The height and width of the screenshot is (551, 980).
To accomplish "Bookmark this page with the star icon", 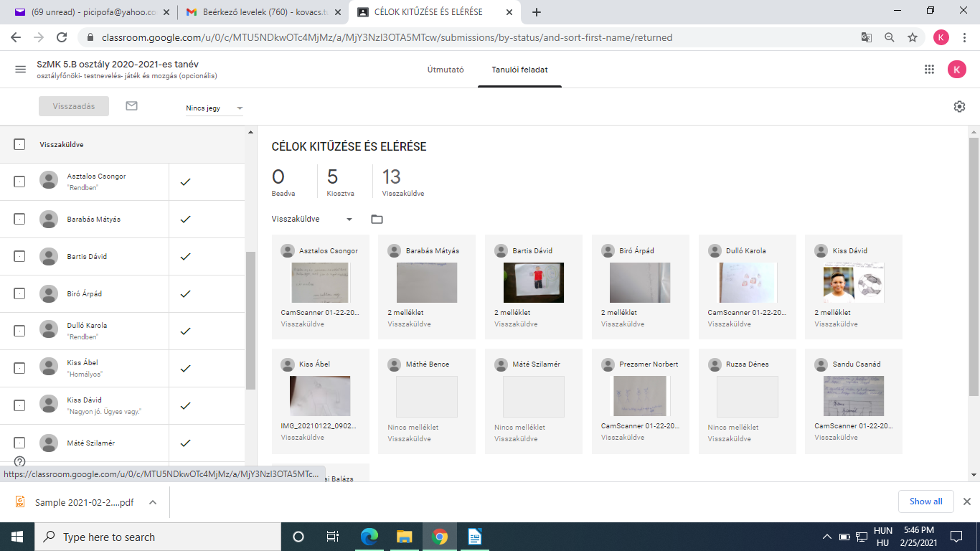I will (x=913, y=37).
